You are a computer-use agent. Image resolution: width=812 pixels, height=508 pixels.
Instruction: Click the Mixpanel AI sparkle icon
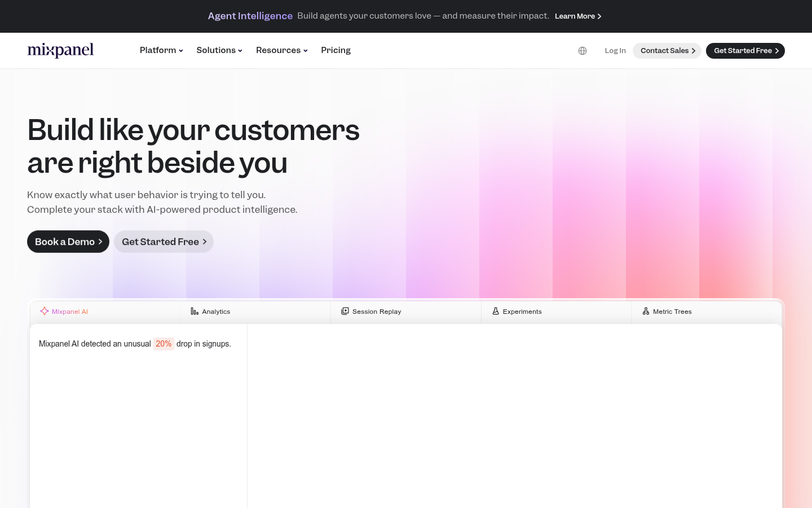pyautogui.click(x=45, y=311)
